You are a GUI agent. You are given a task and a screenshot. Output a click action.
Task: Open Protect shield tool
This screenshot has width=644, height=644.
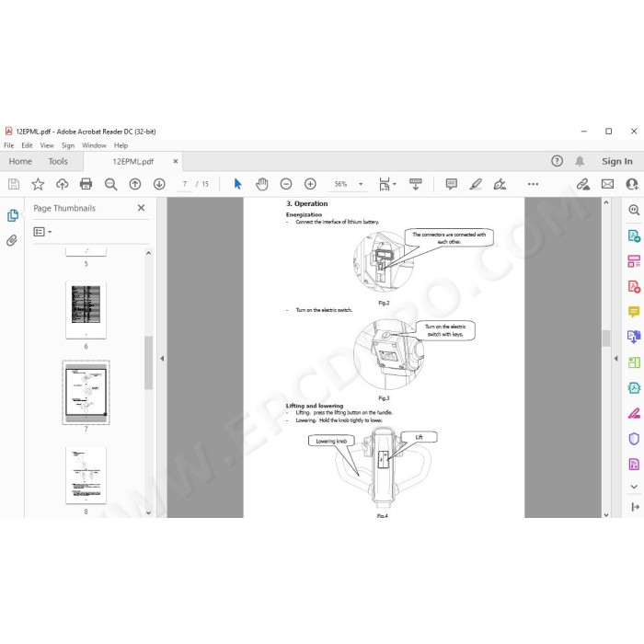tap(634, 439)
